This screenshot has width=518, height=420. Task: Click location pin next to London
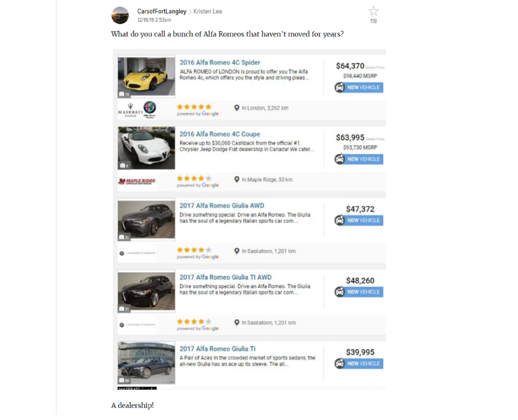[x=236, y=108]
